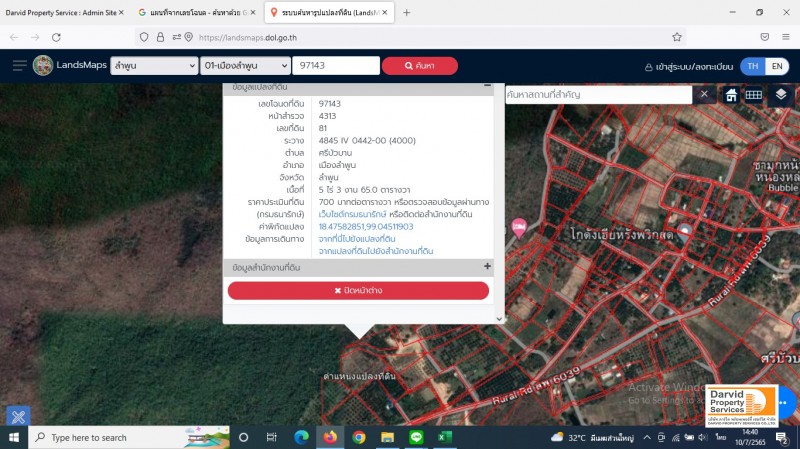
Task: Open the district dropdown 01-เมืองลำพูน
Action: [x=243, y=66]
